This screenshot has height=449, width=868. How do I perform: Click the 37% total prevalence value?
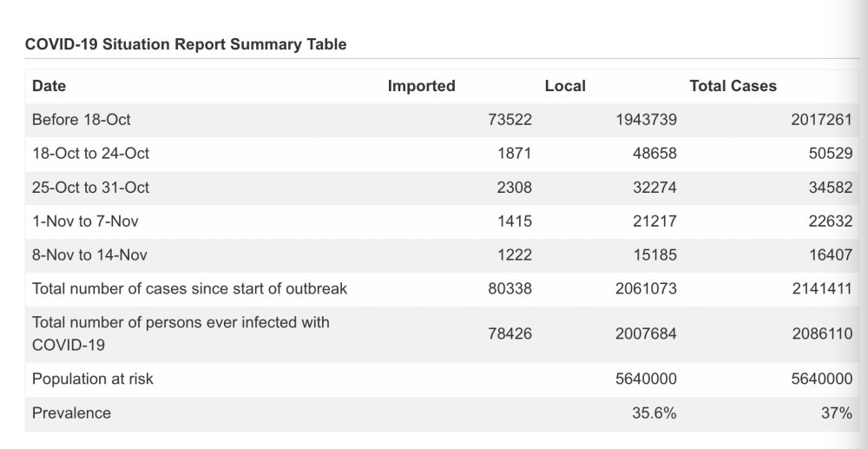pos(837,413)
